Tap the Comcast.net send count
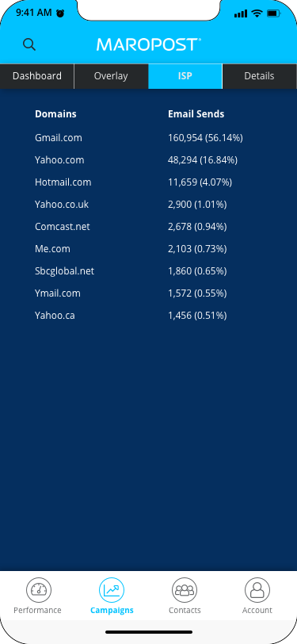 click(x=197, y=227)
